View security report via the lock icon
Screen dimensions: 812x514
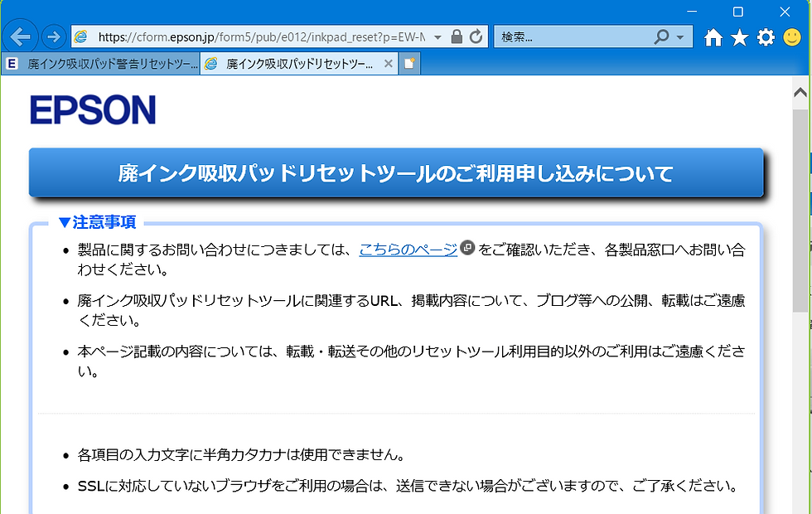pyautogui.click(x=457, y=36)
